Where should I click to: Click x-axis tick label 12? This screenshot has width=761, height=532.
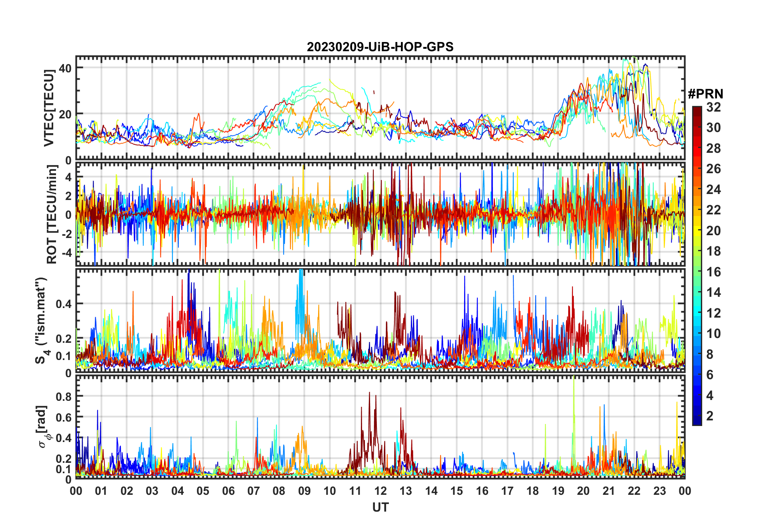point(380,491)
